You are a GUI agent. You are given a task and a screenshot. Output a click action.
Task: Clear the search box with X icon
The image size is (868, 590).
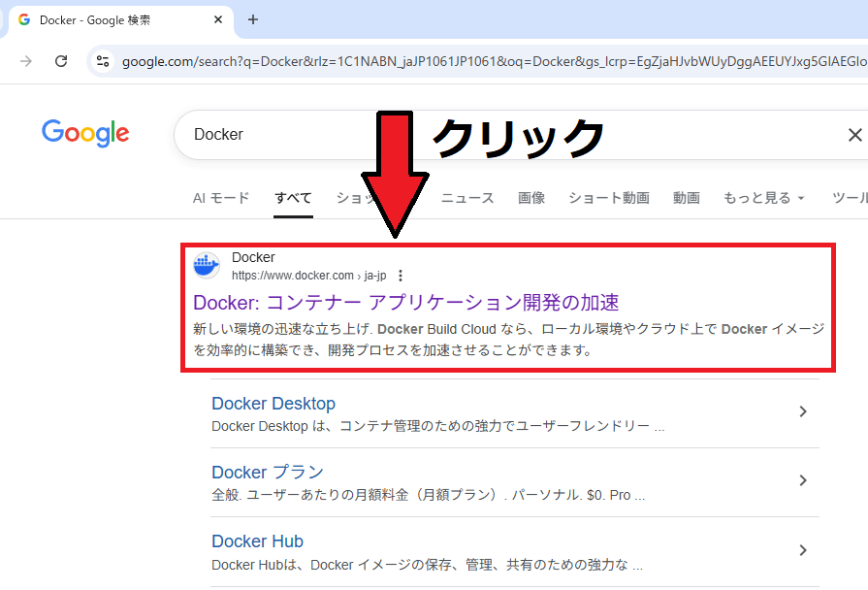tap(854, 135)
